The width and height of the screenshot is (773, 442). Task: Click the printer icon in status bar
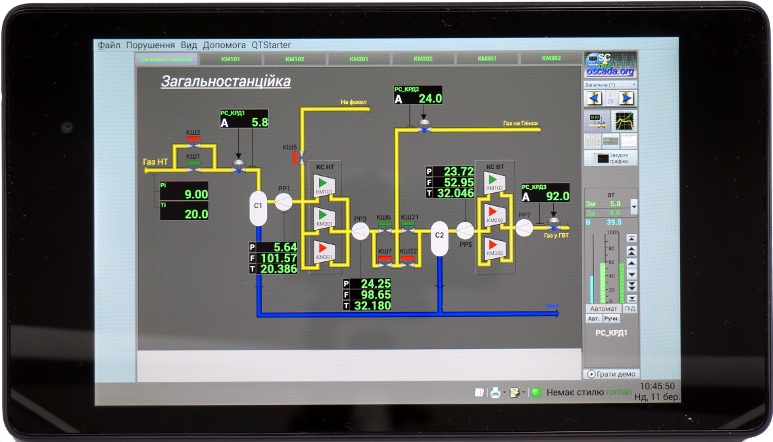tap(495, 393)
